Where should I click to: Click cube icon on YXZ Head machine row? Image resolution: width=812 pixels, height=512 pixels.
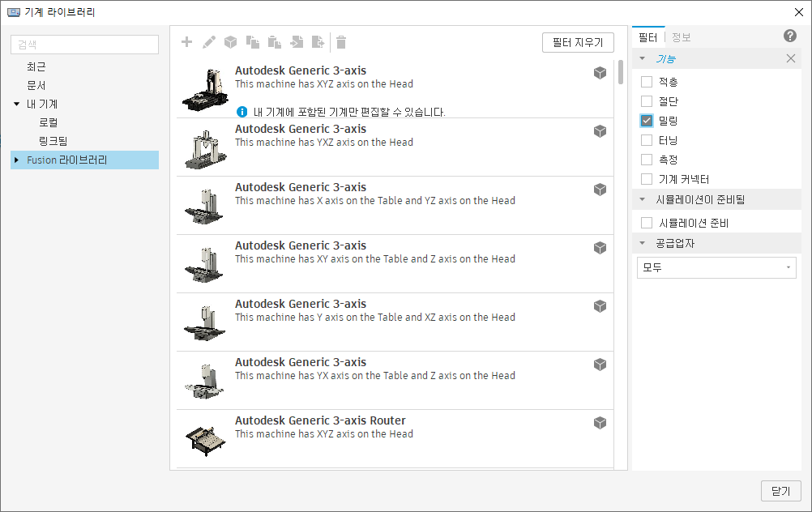600,131
